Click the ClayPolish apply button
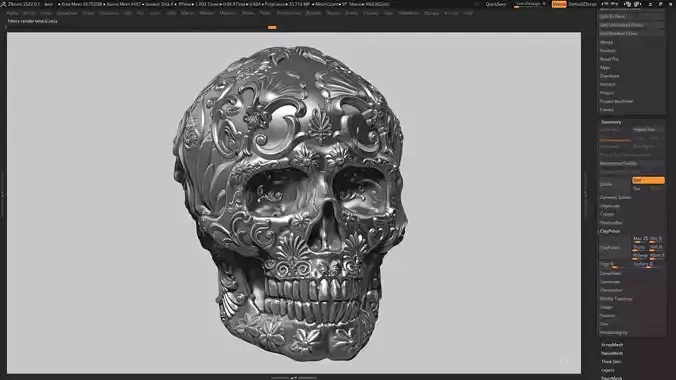Image resolution: width=676 pixels, height=380 pixels. 615,248
